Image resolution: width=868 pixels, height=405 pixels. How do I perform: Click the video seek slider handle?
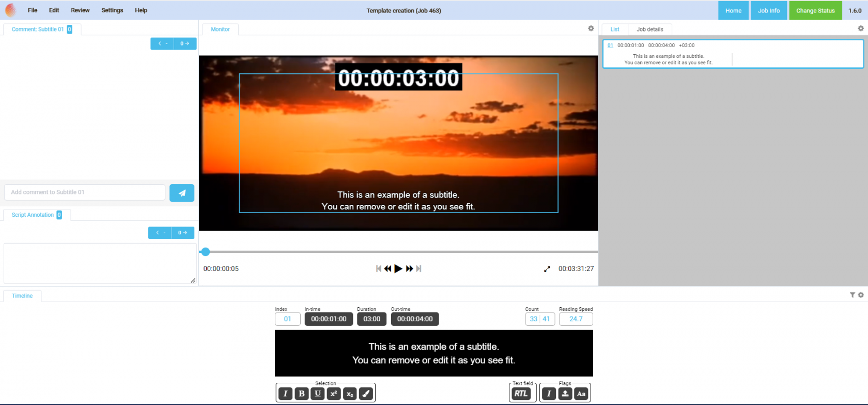[206, 252]
